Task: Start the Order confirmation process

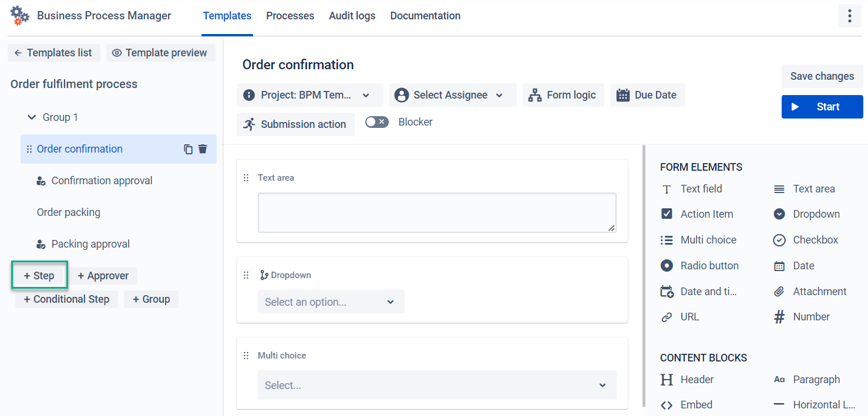Action: pyautogui.click(x=822, y=107)
